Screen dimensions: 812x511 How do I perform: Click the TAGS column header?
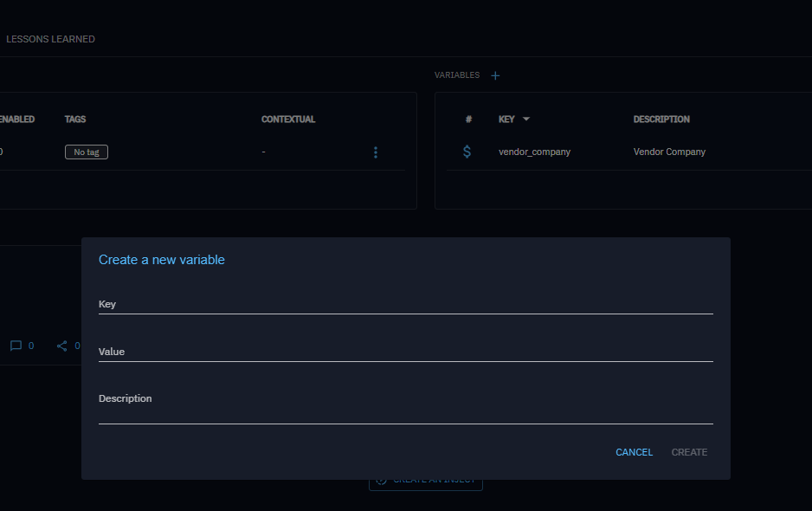[75, 120]
